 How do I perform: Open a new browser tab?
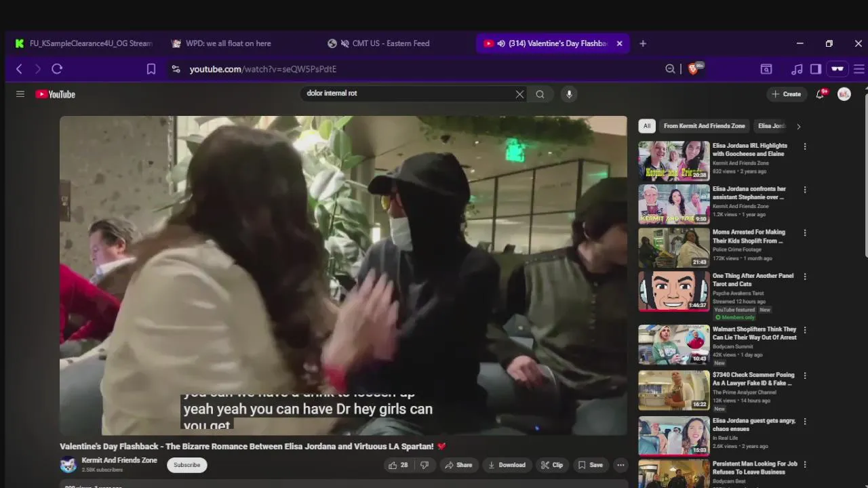643,43
